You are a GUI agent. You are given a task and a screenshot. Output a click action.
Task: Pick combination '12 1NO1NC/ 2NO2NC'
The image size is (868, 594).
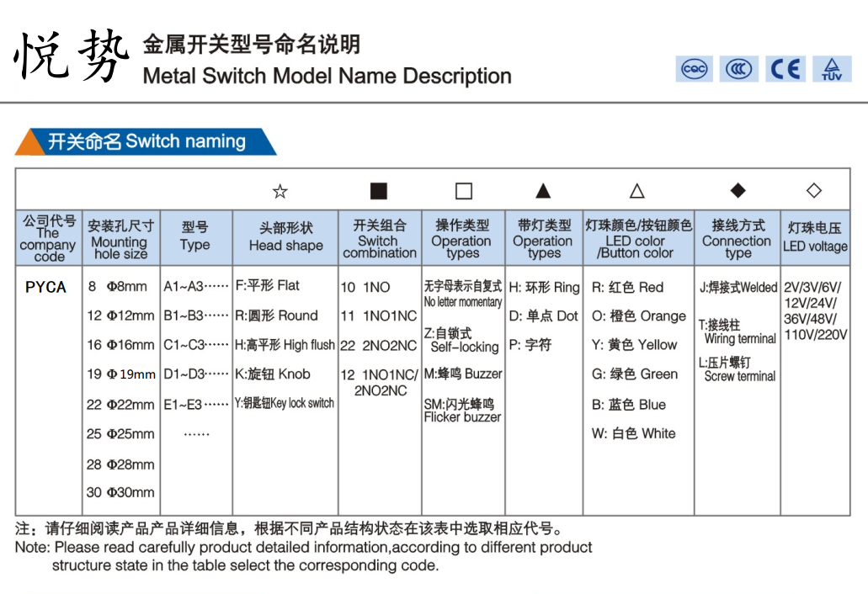point(380,383)
